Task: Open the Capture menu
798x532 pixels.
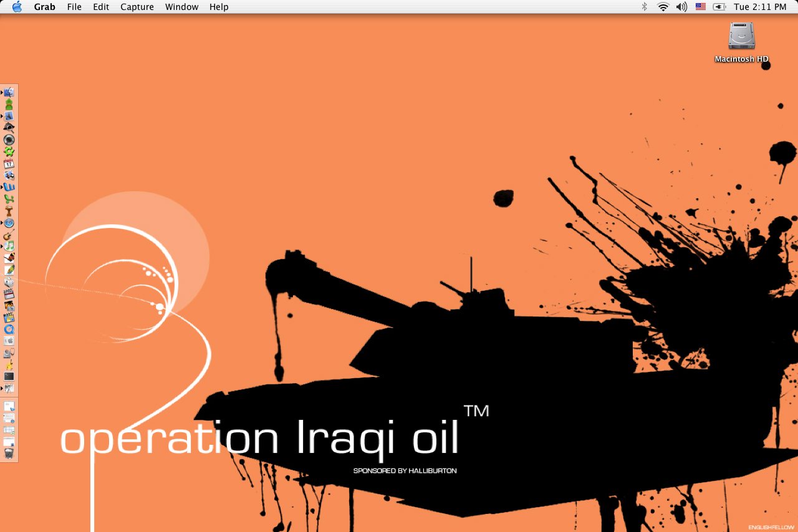Action: tap(137, 7)
